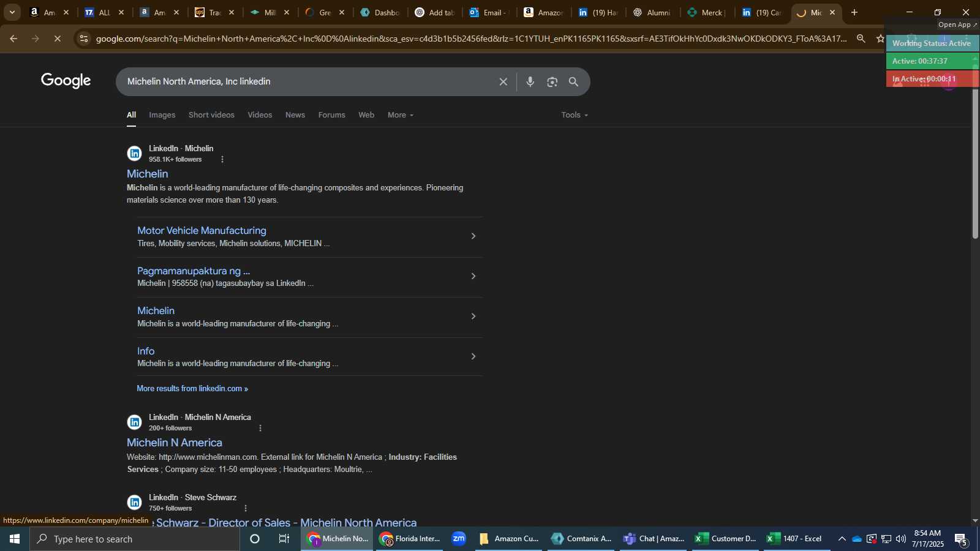Open 1407 - Excel taskbar item

(x=797, y=539)
